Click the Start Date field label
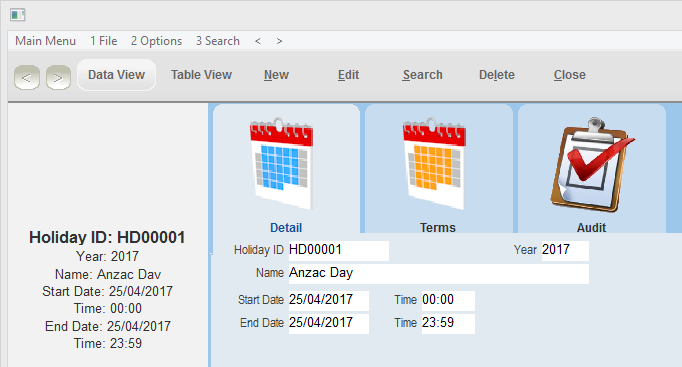The width and height of the screenshot is (682, 367). pos(261,300)
